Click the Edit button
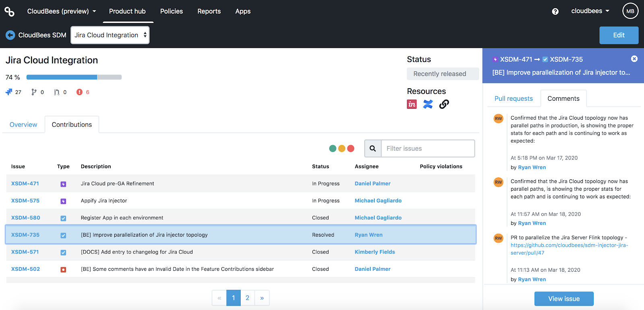The image size is (644, 310). 619,35
